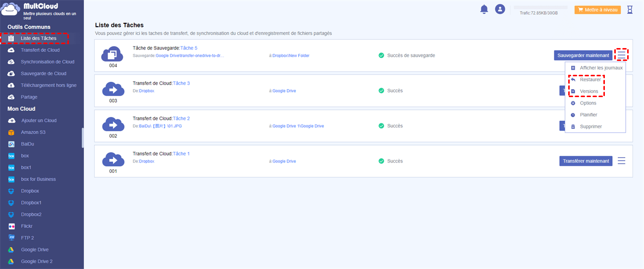Open the user account profile icon
Screen dimensions: 644x269
point(500,9)
